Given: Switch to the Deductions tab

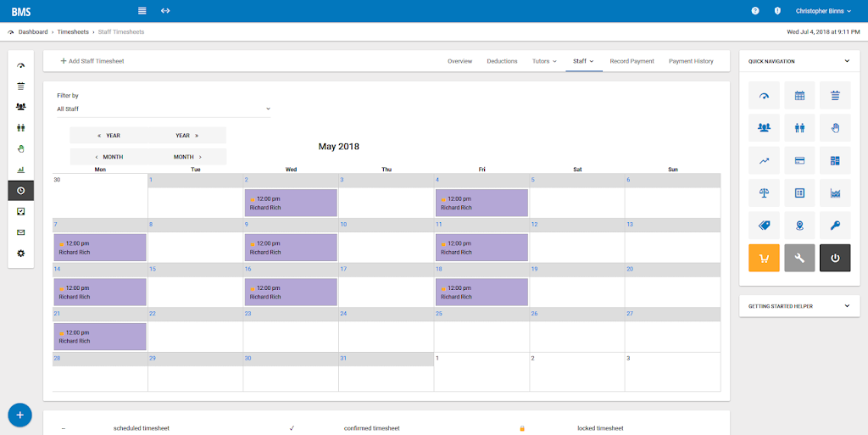Looking at the screenshot, I should tap(502, 61).
